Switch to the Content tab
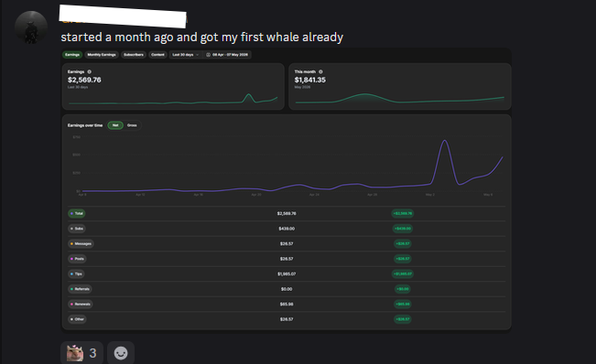 click(157, 55)
